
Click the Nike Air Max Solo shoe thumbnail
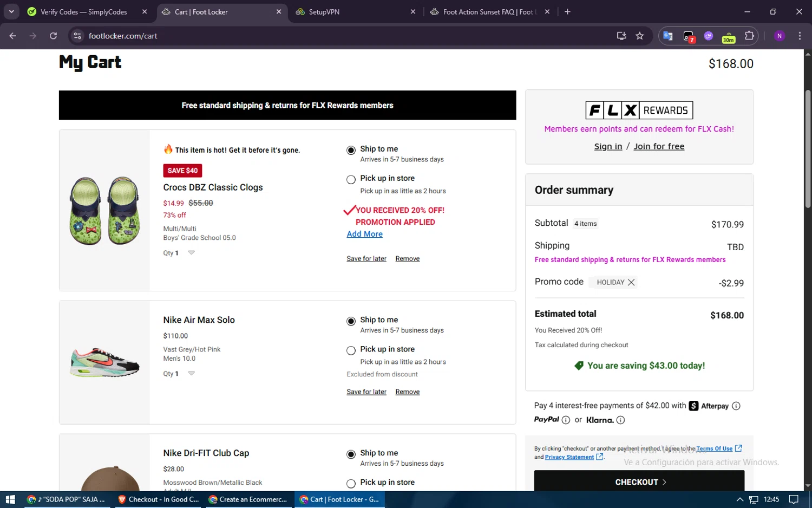tap(104, 362)
